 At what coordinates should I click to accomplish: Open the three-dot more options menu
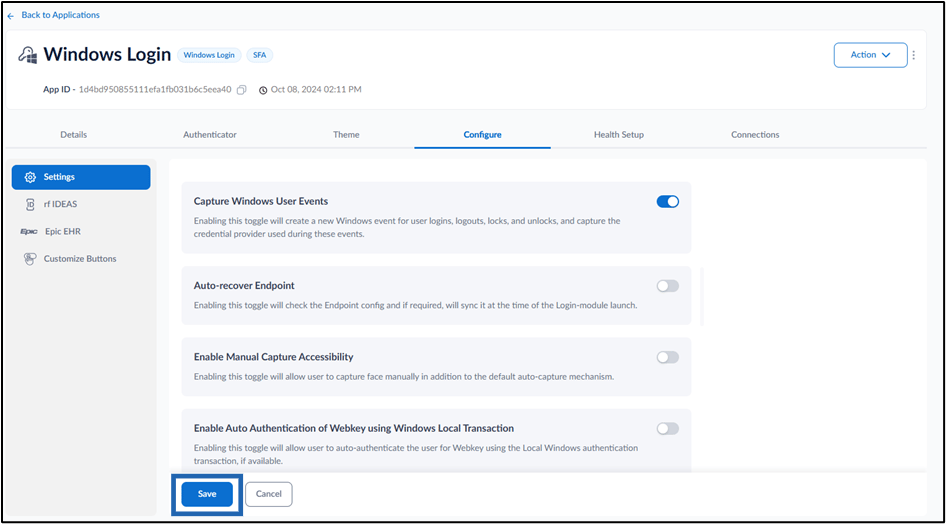click(x=913, y=55)
